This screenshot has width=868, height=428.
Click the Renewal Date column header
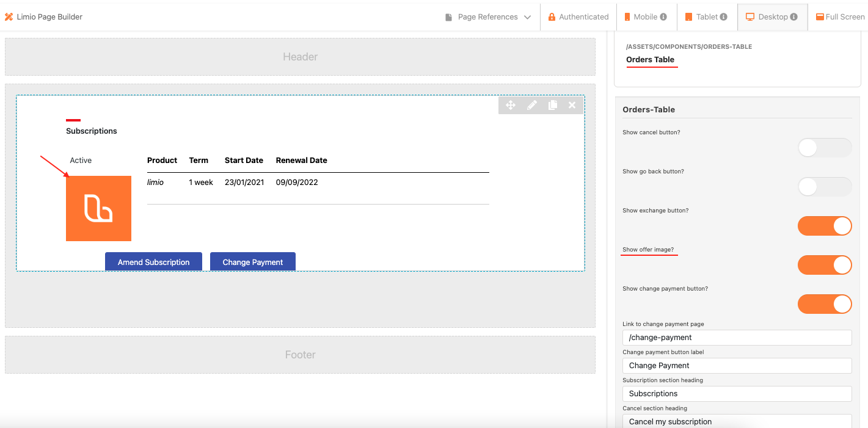[x=302, y=160]
